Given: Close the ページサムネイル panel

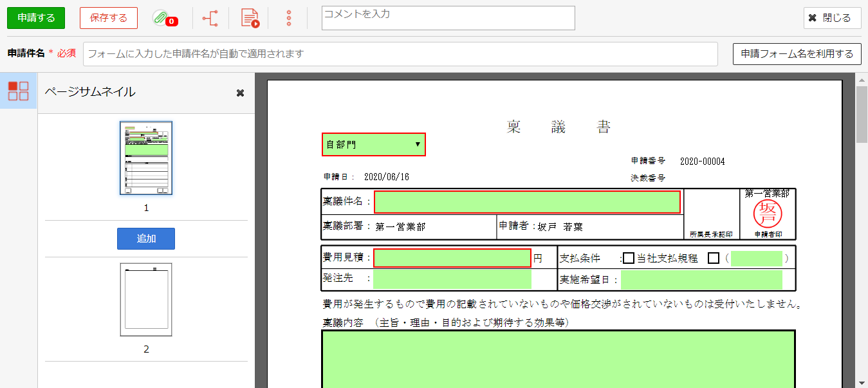Looking at the screenshot, I should (240, 93).
